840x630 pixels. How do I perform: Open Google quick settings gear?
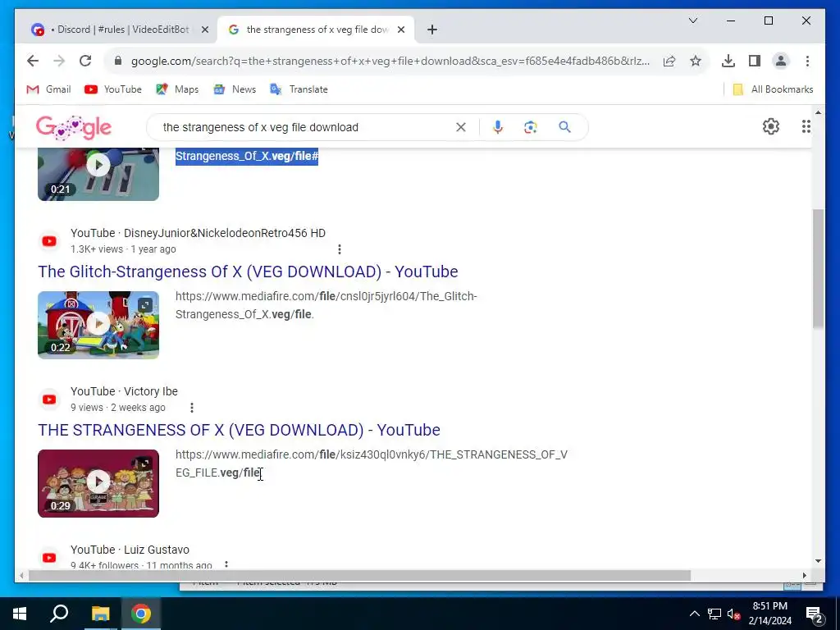pos(771,126)
